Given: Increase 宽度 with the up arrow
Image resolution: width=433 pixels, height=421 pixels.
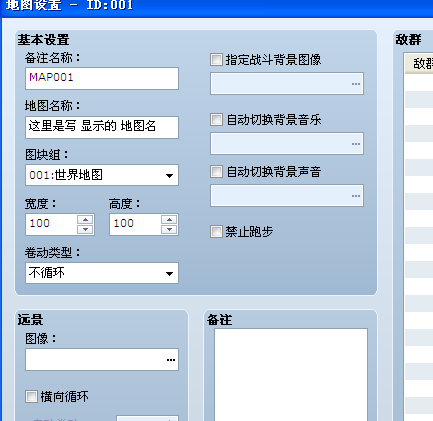Looking at the screenshot, I should [x=86, y=220].
